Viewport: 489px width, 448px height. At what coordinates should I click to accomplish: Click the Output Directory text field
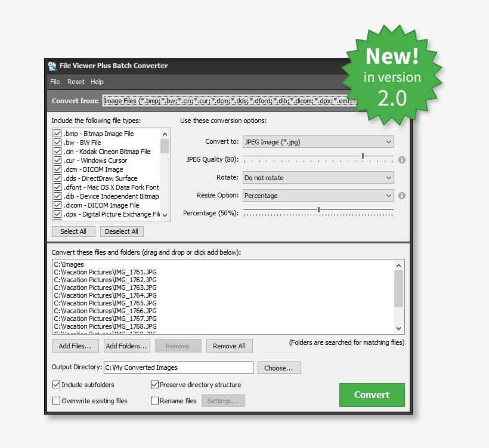point(178,368)
